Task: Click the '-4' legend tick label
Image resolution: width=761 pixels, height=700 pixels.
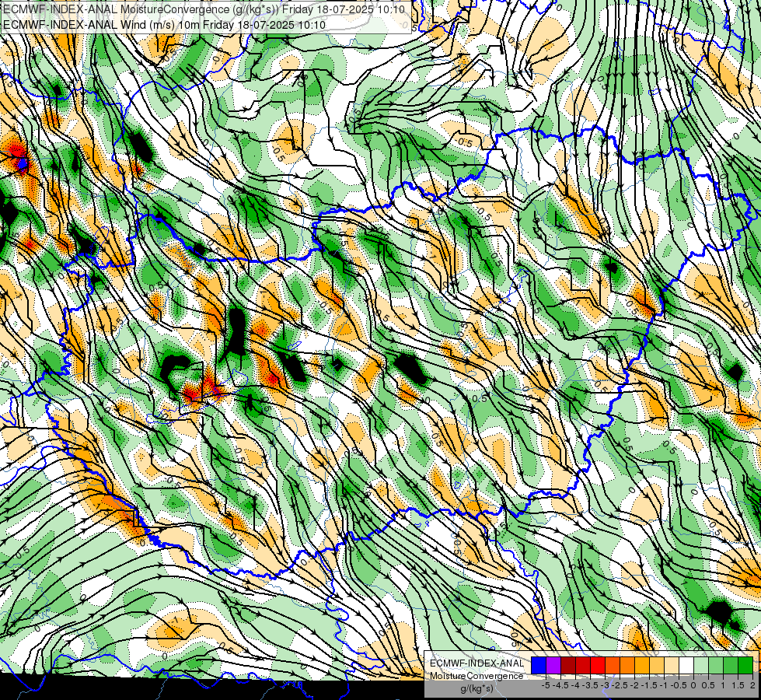Action: [x=575, y=685]
